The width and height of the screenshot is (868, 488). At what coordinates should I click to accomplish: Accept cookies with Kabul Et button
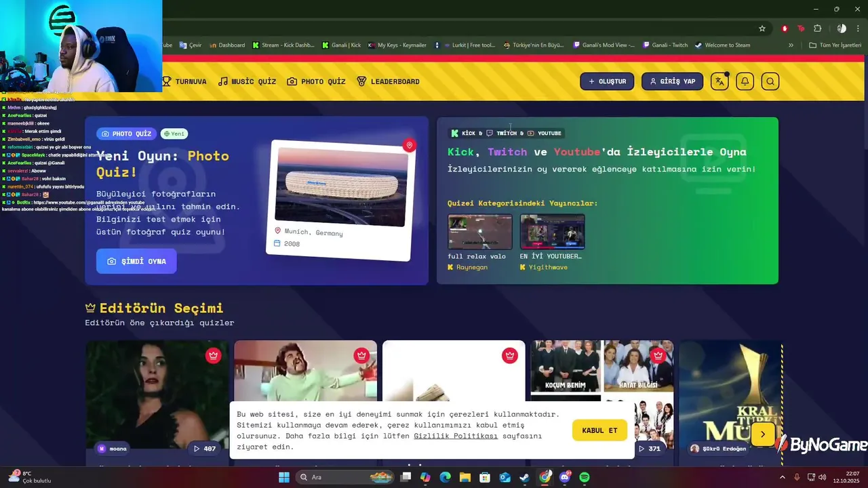coord(599,430)
